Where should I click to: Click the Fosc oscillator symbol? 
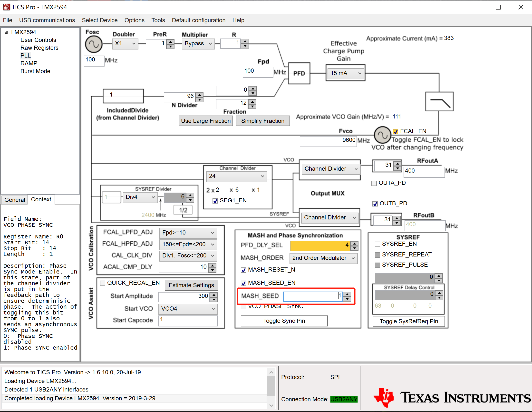coord(94,44)
